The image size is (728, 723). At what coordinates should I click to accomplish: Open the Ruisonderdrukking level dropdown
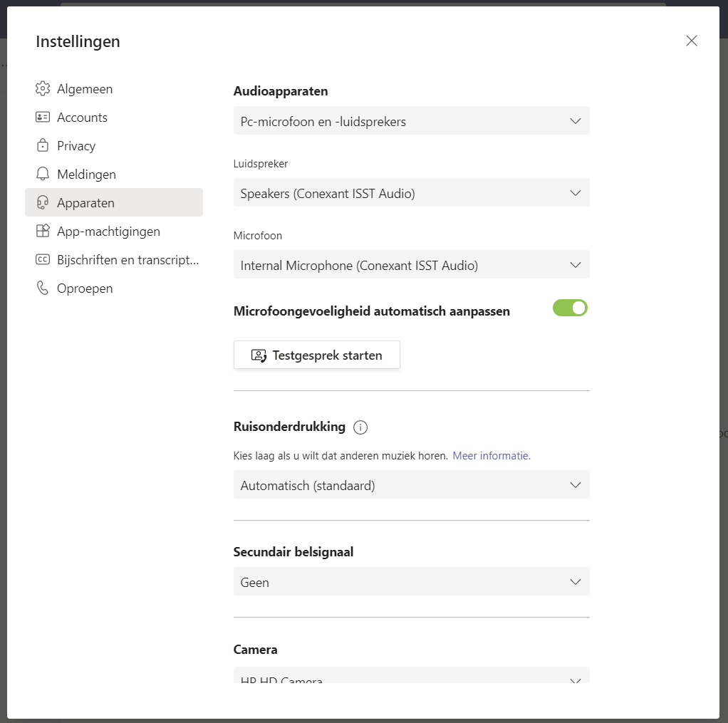(411, 485)
